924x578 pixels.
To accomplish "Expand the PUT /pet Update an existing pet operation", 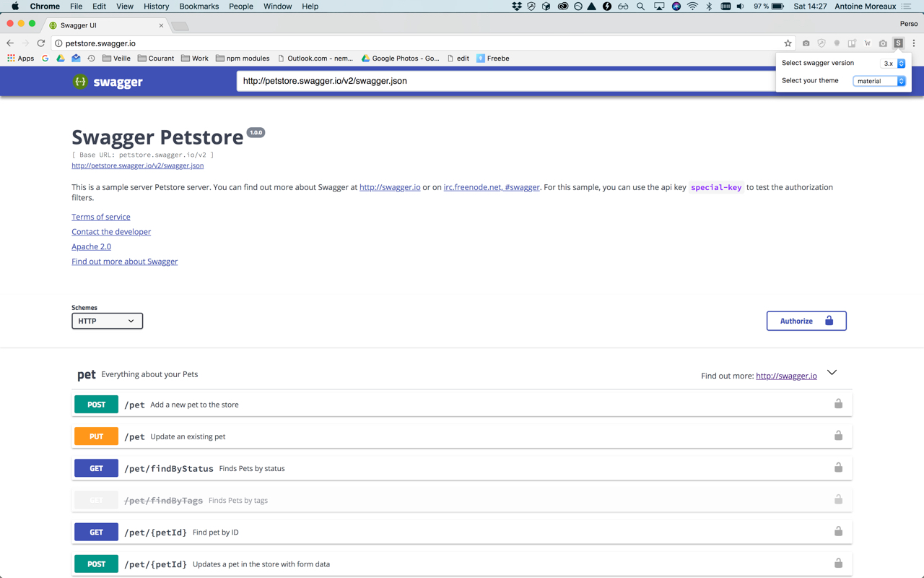I will [462, 436].
